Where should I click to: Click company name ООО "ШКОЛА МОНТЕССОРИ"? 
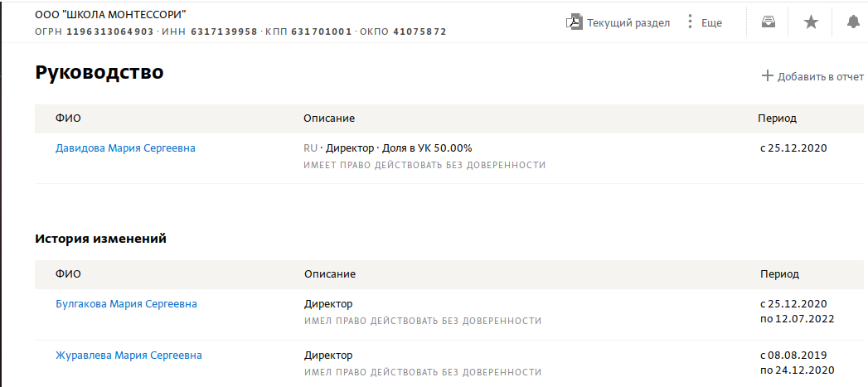tap(110, 15)
